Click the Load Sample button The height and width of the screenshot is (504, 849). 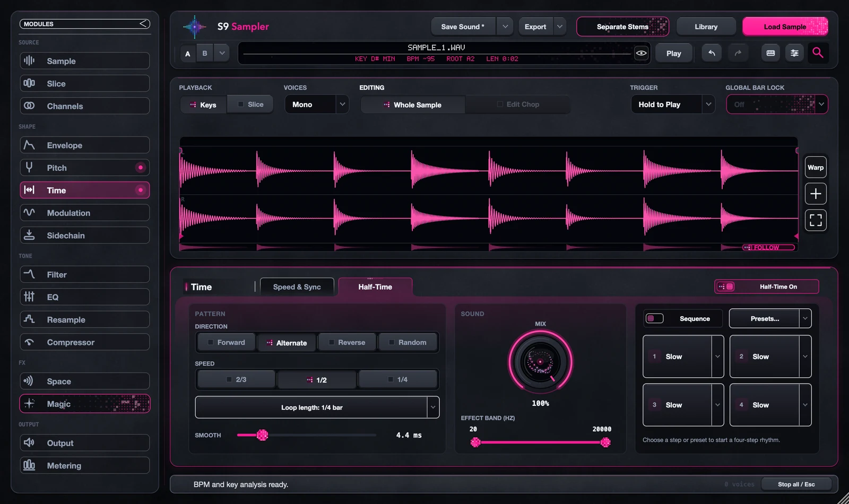point(785,27)
